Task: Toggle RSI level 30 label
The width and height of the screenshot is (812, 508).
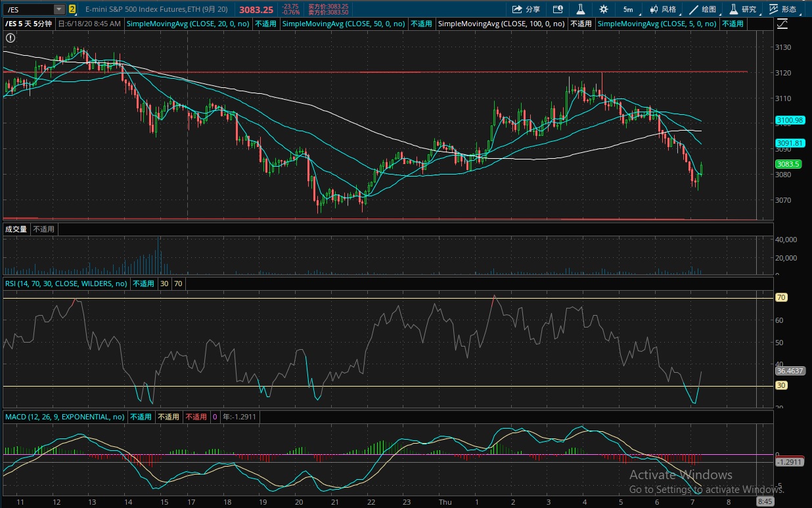Action: tap(164, 284)
